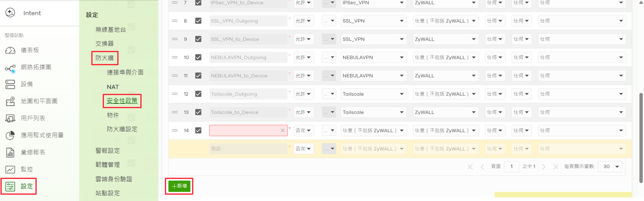Image resolution: width=644 pixels, height=201 pixels.
Task: Uncheck rule 12 Tailscale_Outgoing checkbox
Action: (198, 94)
